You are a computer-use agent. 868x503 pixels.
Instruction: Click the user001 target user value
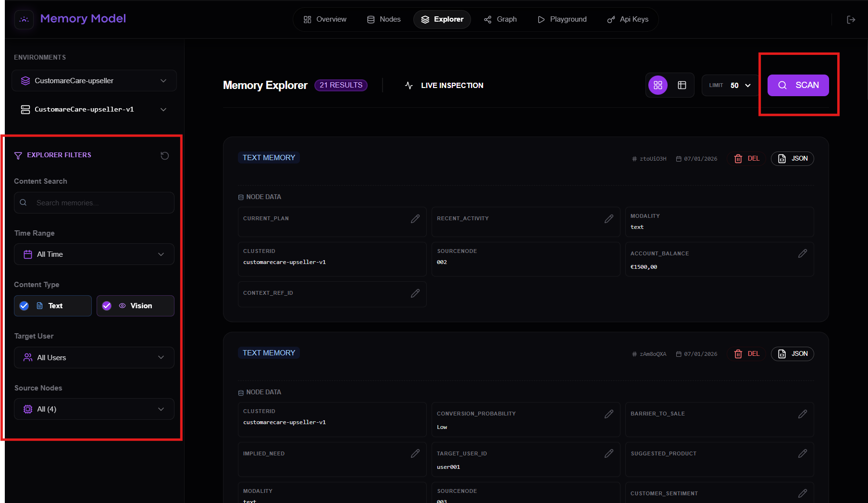tap(448, 467)
